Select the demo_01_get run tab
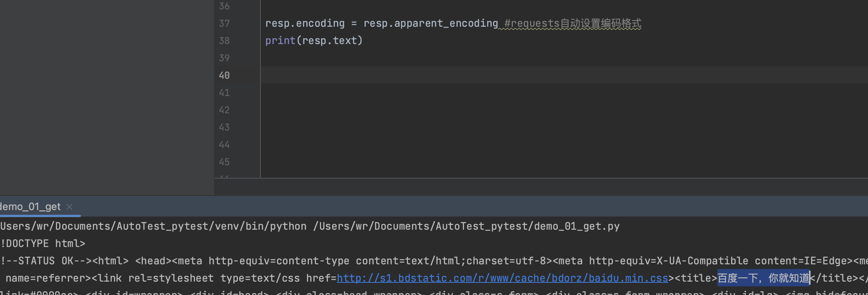 (x=30, y=207)
